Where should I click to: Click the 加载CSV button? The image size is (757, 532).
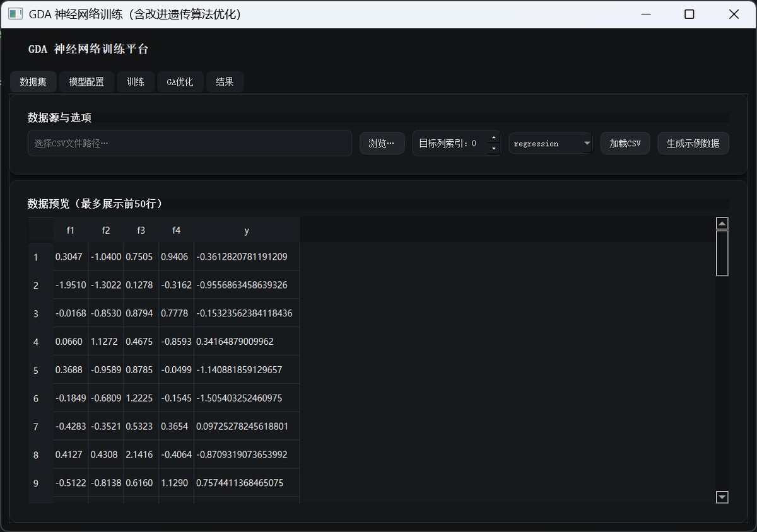625,144
